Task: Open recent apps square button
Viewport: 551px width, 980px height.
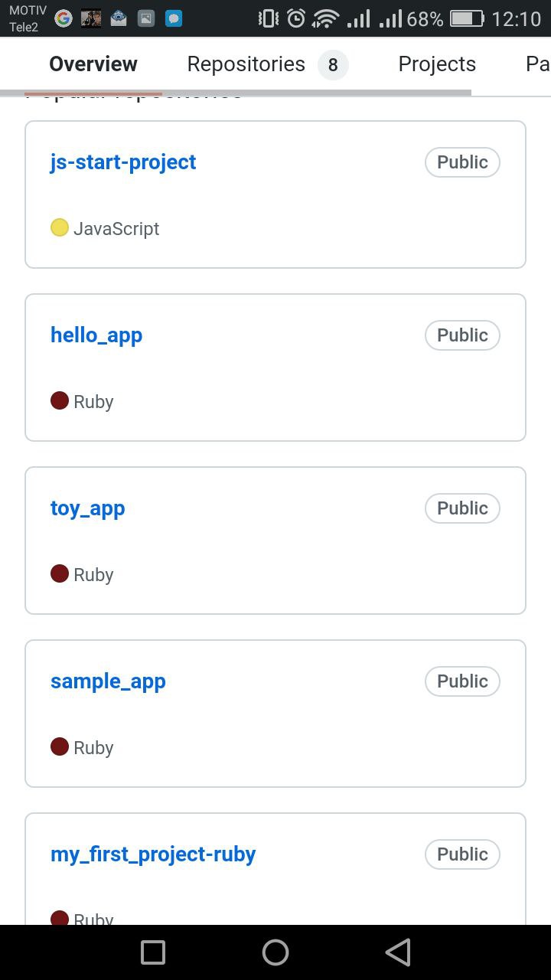Action: (x=153, y=952)
